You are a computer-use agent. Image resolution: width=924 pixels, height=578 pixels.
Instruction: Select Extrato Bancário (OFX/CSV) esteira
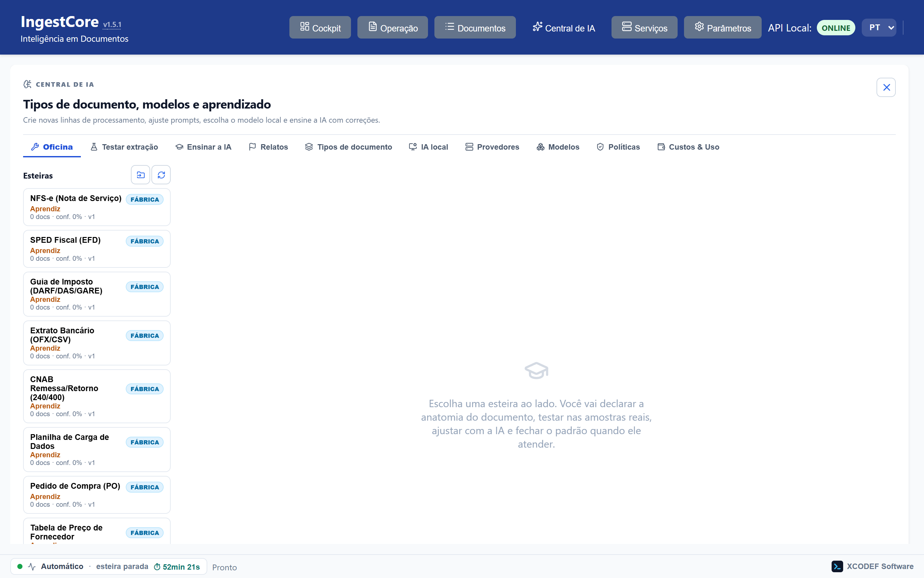coord(97,343)
